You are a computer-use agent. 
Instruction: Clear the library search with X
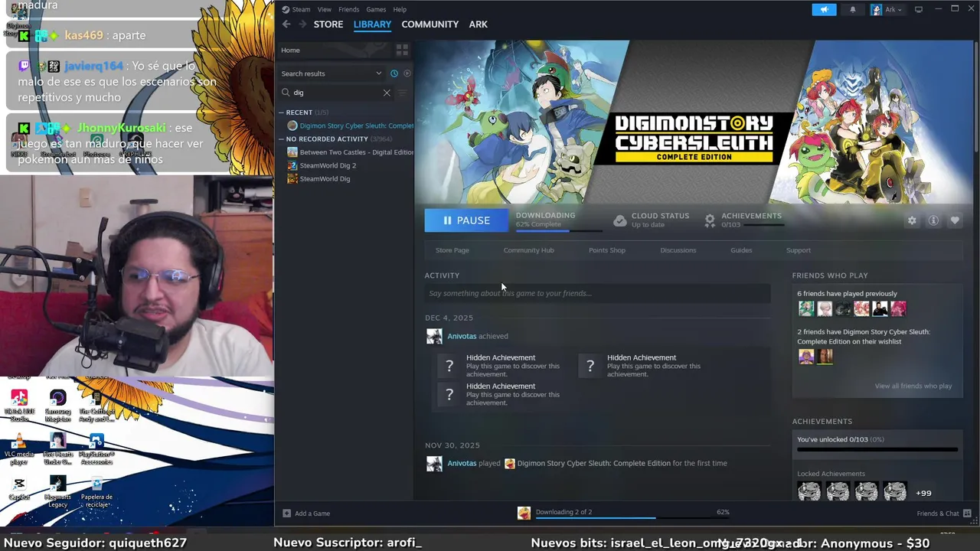click(387, 93)
